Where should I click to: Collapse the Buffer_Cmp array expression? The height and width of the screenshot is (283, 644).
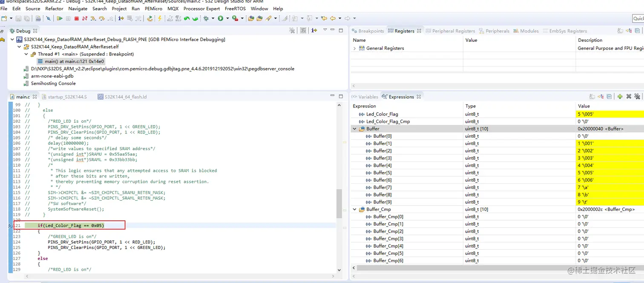point(354,209)
